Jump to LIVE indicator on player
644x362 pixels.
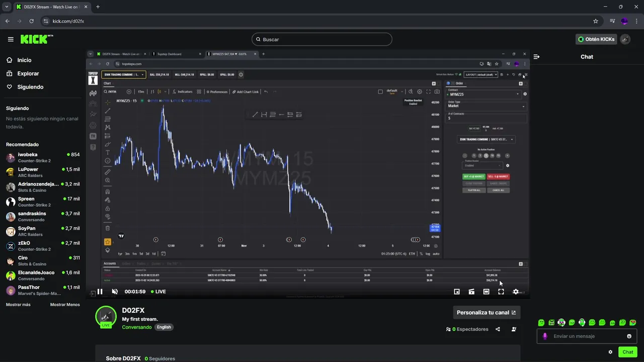pos(158,292)
